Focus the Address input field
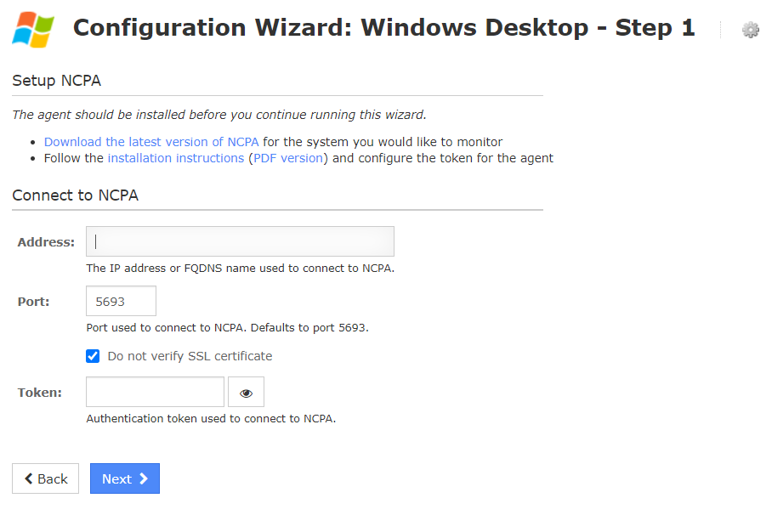Image resolution: width=772 pixels, height=532 pixels. pyautogui.click(x=241, y=241)
